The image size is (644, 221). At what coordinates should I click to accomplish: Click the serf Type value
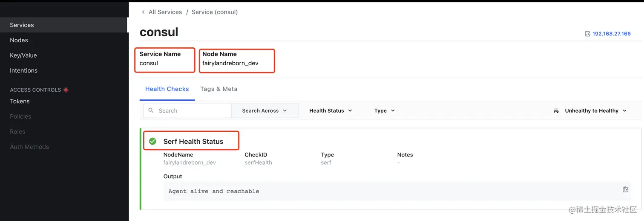tap(326, 163)
